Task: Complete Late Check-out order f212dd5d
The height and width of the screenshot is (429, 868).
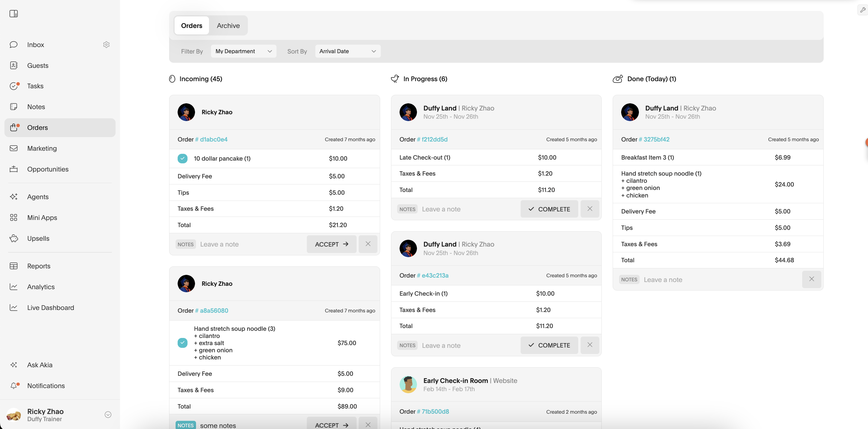Action: pyautogui.click(x=549, y=209)
